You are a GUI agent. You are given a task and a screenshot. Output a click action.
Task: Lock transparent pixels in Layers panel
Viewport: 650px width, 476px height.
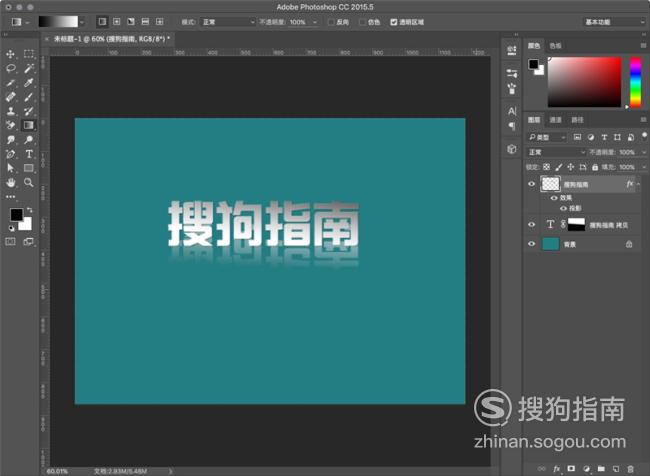tap(546, 167)
